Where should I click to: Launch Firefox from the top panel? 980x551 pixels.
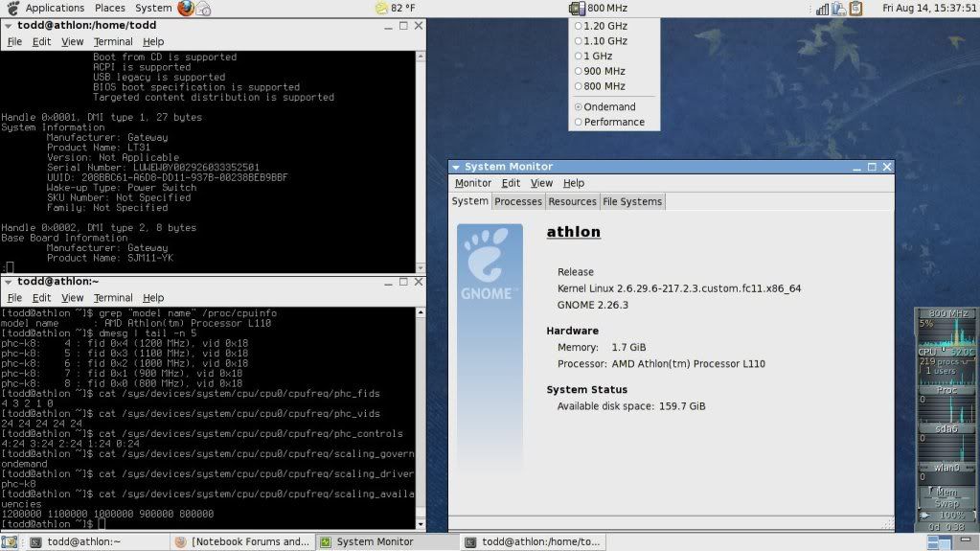(186, 8)
